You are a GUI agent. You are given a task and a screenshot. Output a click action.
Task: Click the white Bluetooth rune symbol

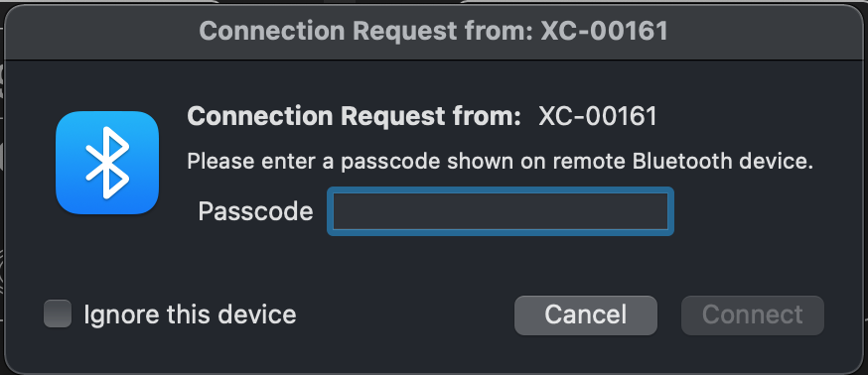pos(107,163)
